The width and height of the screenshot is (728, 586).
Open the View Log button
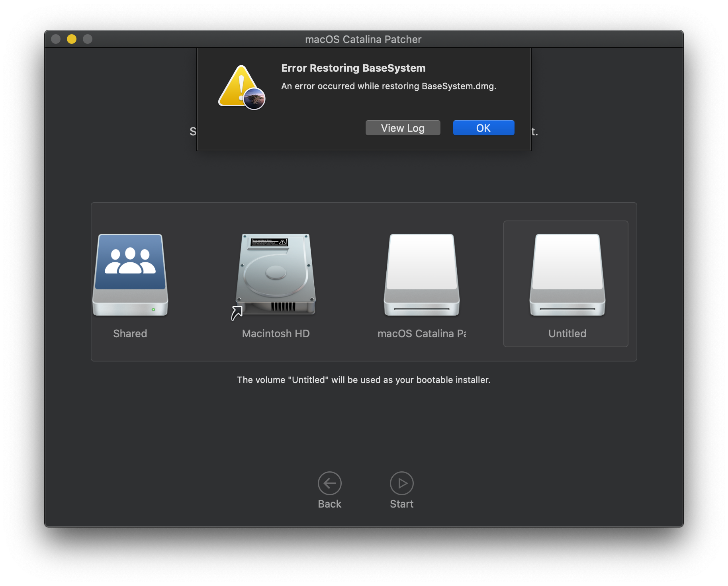[x=403, y=128]
